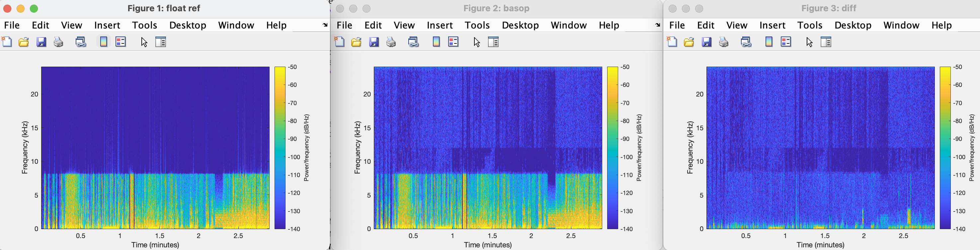980x250 pixels.
Task: Click inside the diff spectrogram plot
Action: [820, 148]
